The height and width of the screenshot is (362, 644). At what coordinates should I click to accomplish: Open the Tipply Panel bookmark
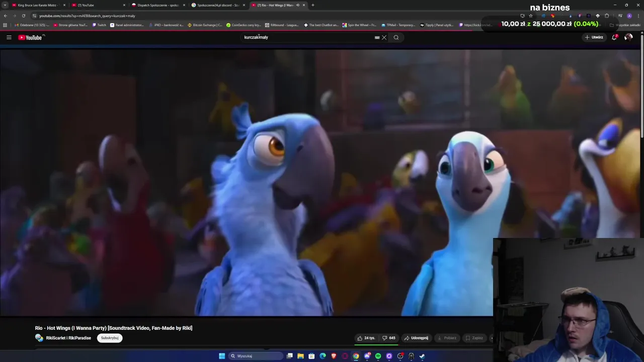pos(437,25)
